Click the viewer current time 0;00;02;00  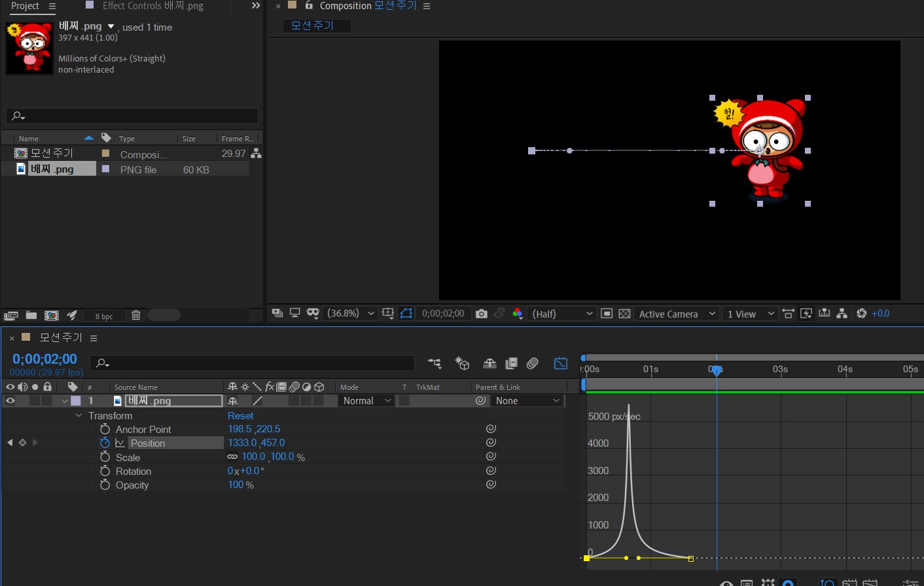point(443,313)
